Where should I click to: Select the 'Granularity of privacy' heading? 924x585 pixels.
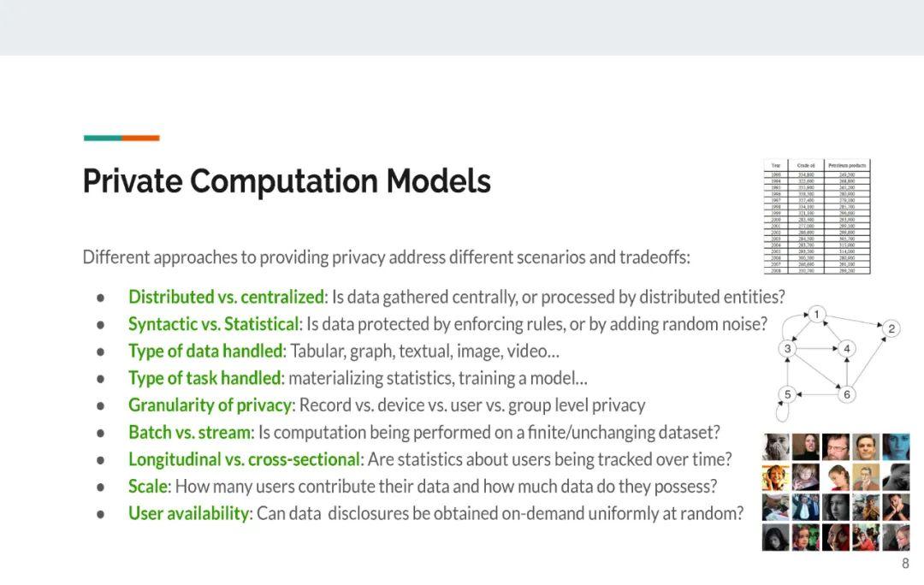(210, 405)
